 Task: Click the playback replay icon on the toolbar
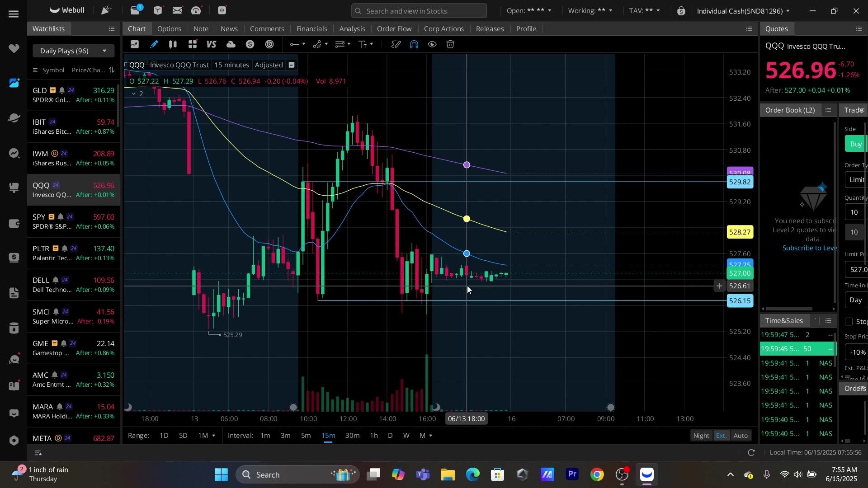[x=270, y=44]
